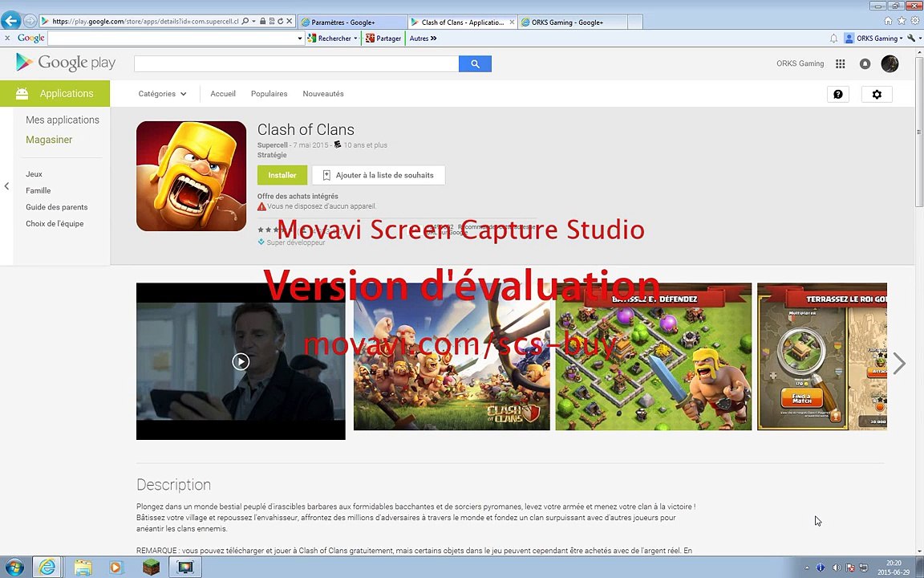Open the Google toolbar wrench settings
924x578 pixels.
[x=912, y=39]
